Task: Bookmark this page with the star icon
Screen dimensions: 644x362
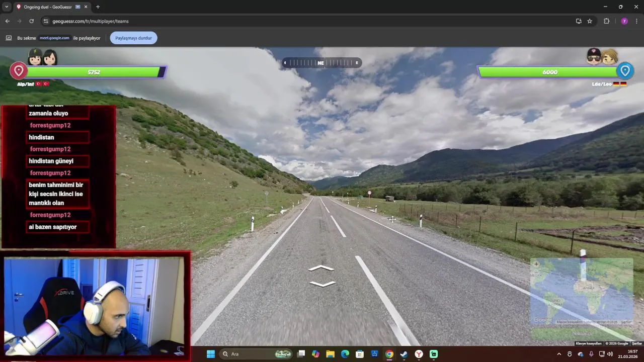Action: pos(590,21)
